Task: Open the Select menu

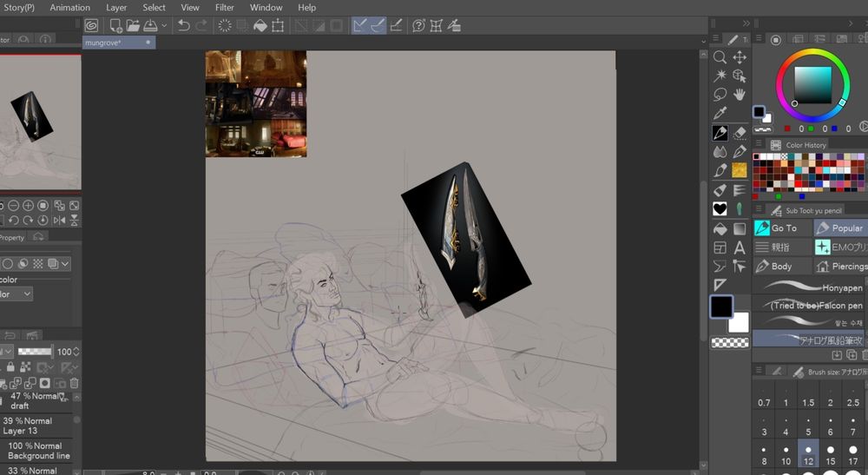Action: click(x=154, y=8)
